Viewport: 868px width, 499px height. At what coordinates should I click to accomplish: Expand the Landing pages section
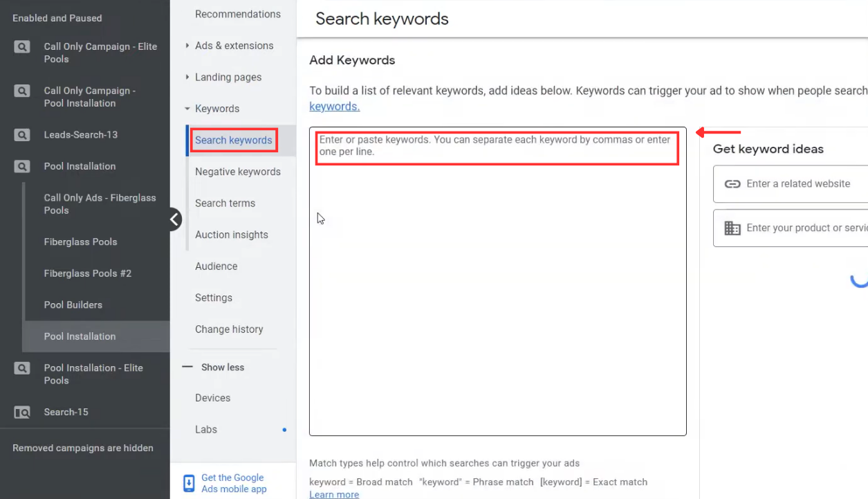186,77
